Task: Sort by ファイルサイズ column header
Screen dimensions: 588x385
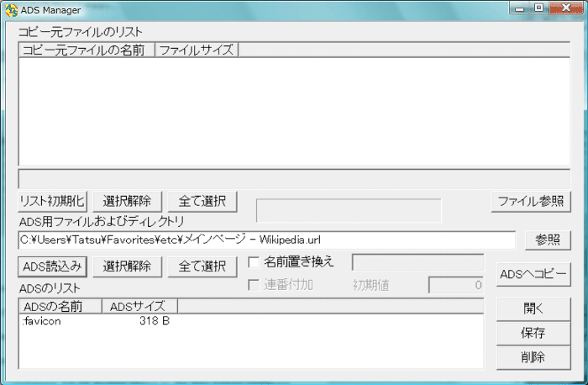Action: tap(197, 50)
